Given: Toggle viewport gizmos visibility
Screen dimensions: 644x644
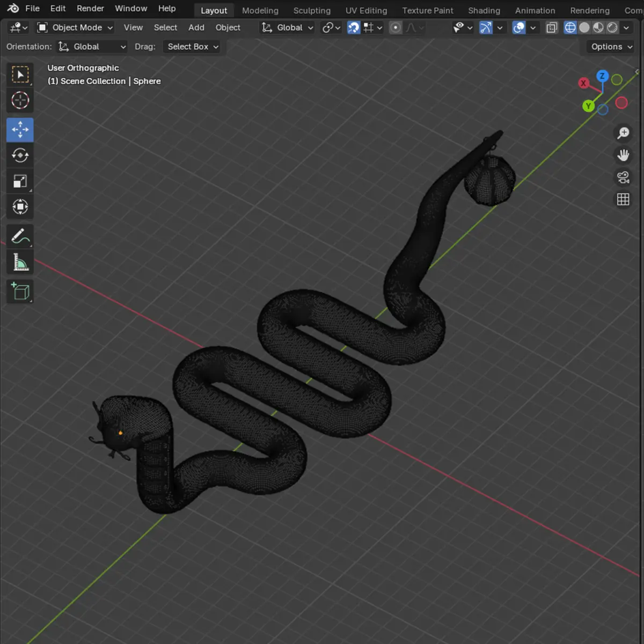Looking at the screenshot, I should [x=486, y=27].
